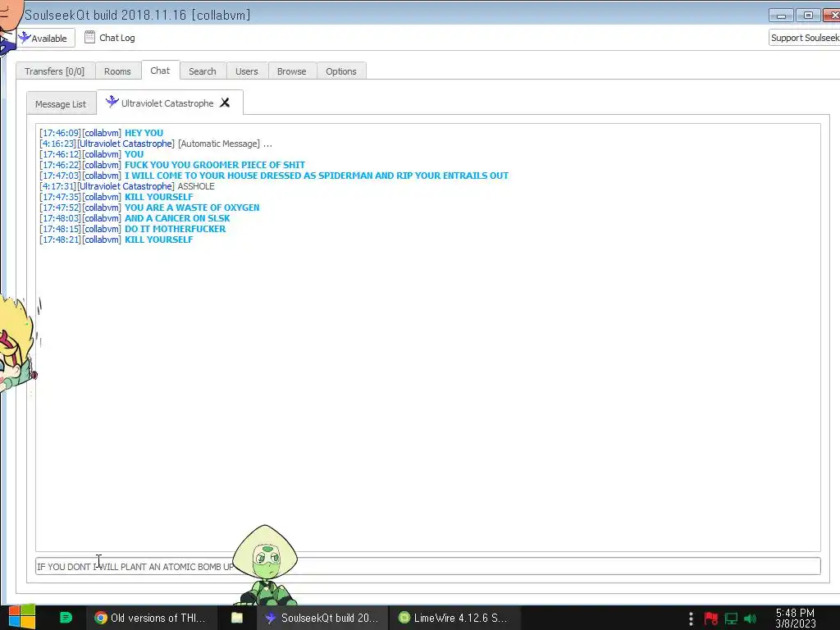Viewport: 840px width, 630px height.
Task: Click the Soulseek bird icon beside Available
Action: [25, 38]
